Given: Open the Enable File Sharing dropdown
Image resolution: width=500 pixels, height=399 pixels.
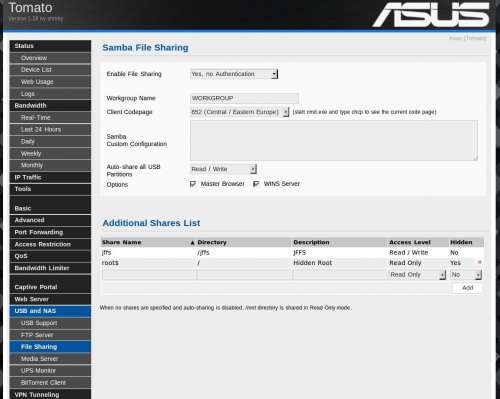Looking at the screenshot, I should tap(234, 74).
